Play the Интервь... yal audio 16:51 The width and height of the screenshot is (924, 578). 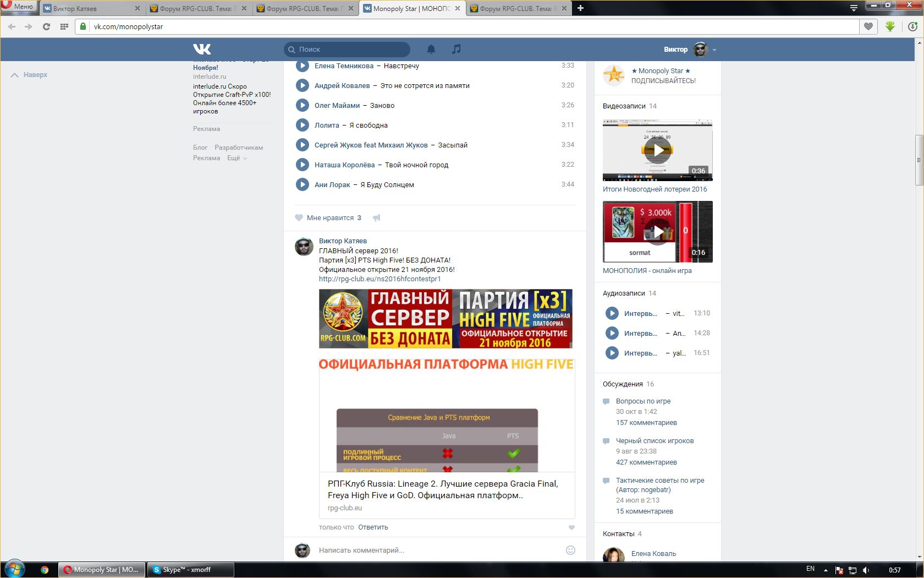coord(612,353)
